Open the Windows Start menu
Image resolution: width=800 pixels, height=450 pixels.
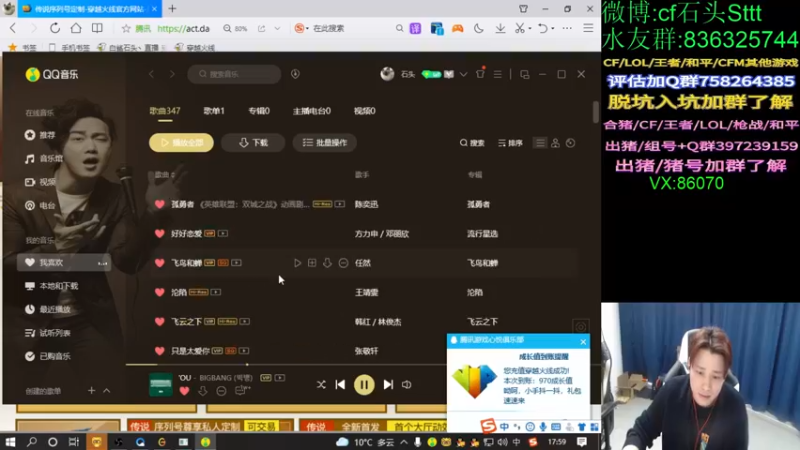pos(10,442)
